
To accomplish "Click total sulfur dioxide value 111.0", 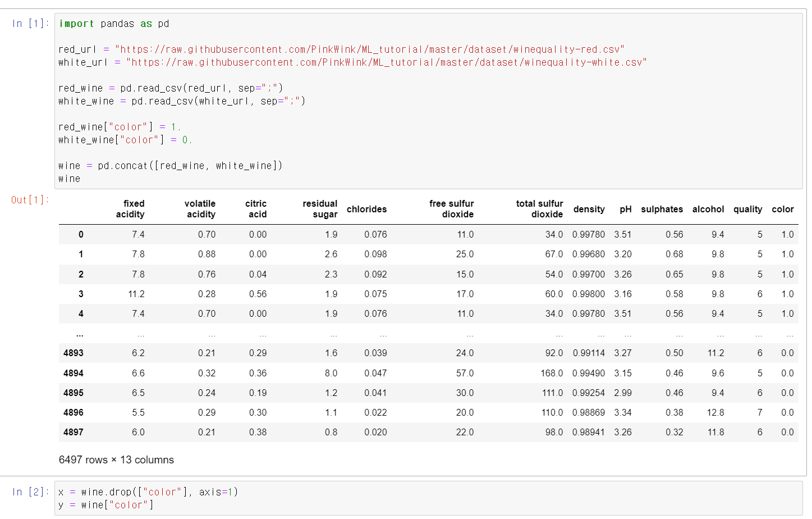I will tap(552, 393).
